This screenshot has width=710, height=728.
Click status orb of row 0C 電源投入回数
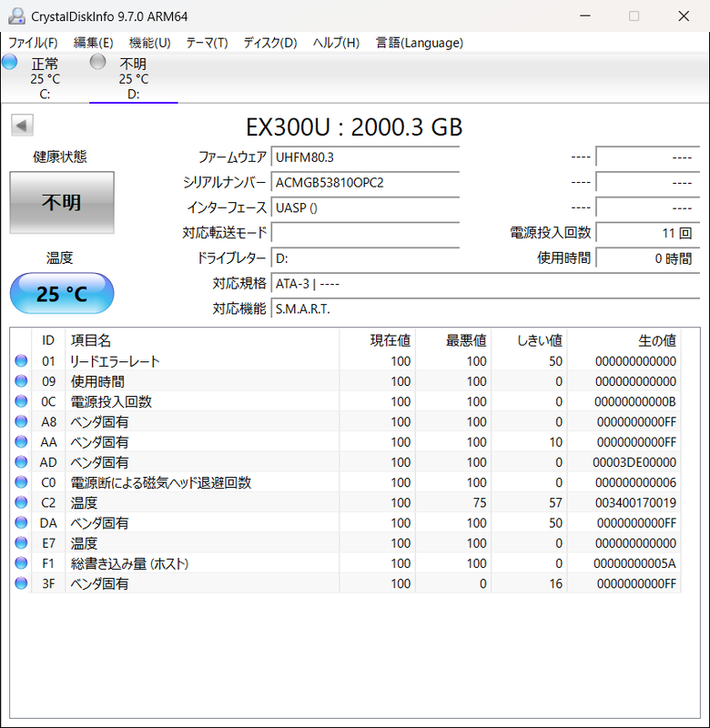(21, 401)
